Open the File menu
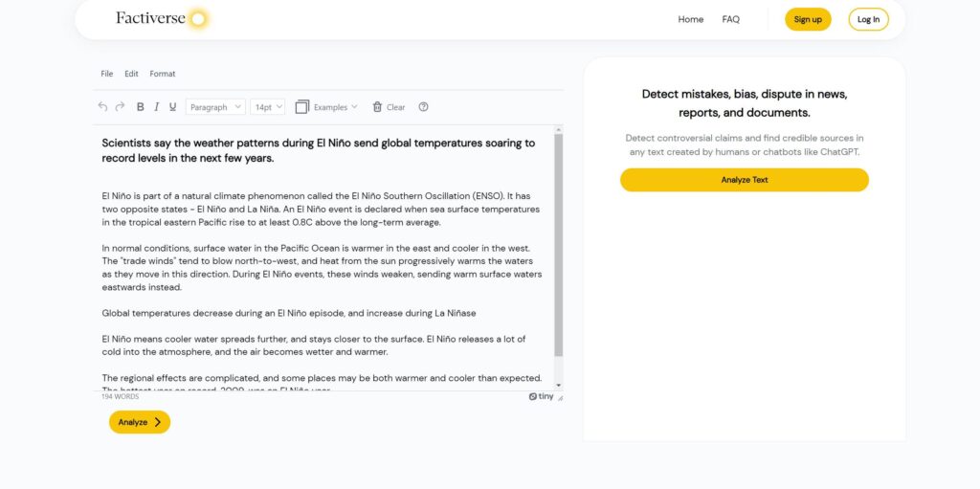The image size is (980, 489). pyautogui.click(x=107, y=74)
